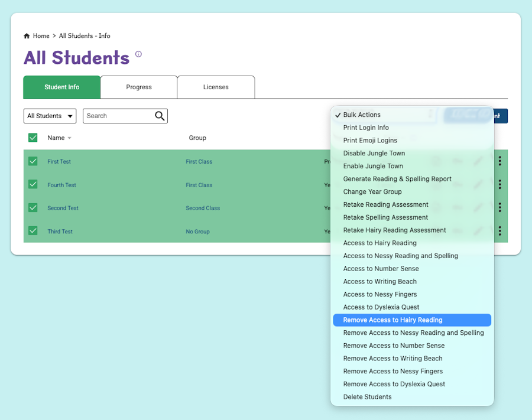Click the All Students - Info breadcrumb
This screenshot has height=420, width=532.
(85, 36)
